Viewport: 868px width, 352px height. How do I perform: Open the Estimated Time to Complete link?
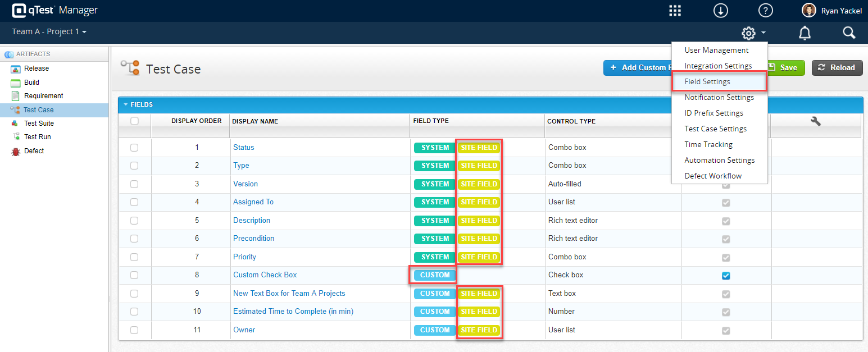tap(293, 312)
